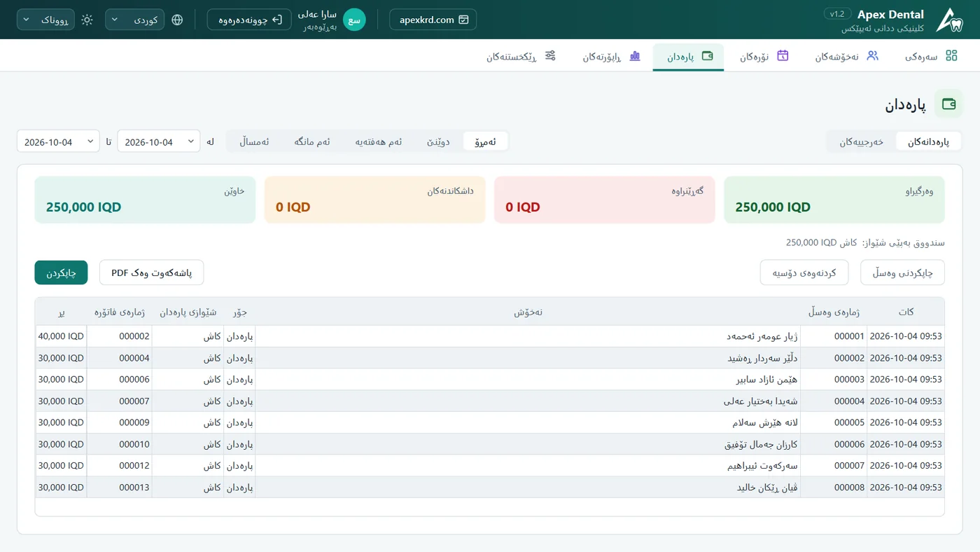Click the چوونەدەرەوە logout button
This screenshot has width=980, height=552.
(249, 20)
